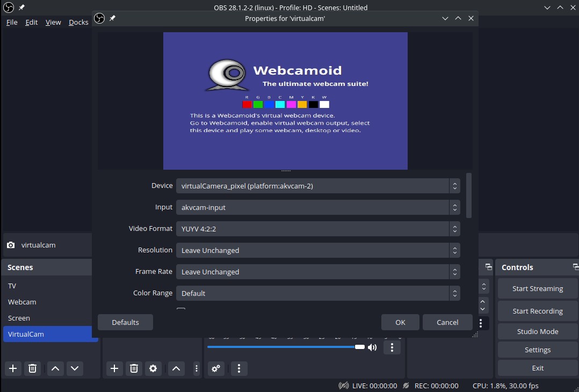Open the Device dropdown

pos(318,186)
